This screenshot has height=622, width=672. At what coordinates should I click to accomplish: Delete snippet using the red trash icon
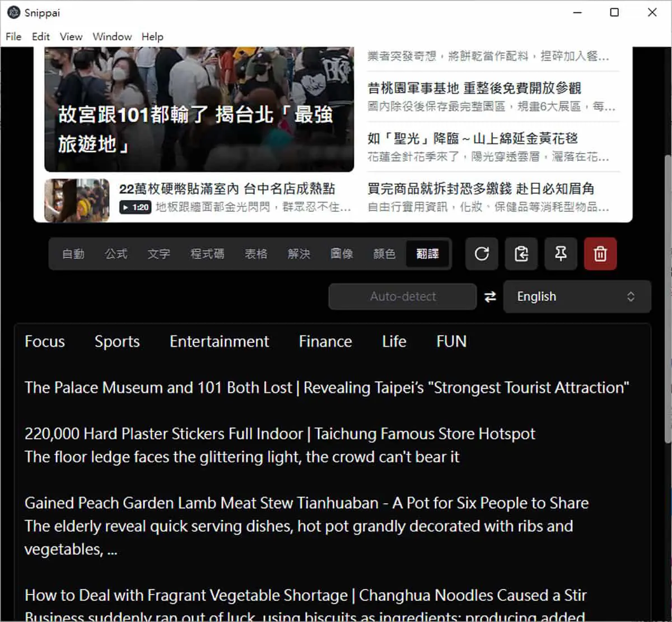pos(600,254)
